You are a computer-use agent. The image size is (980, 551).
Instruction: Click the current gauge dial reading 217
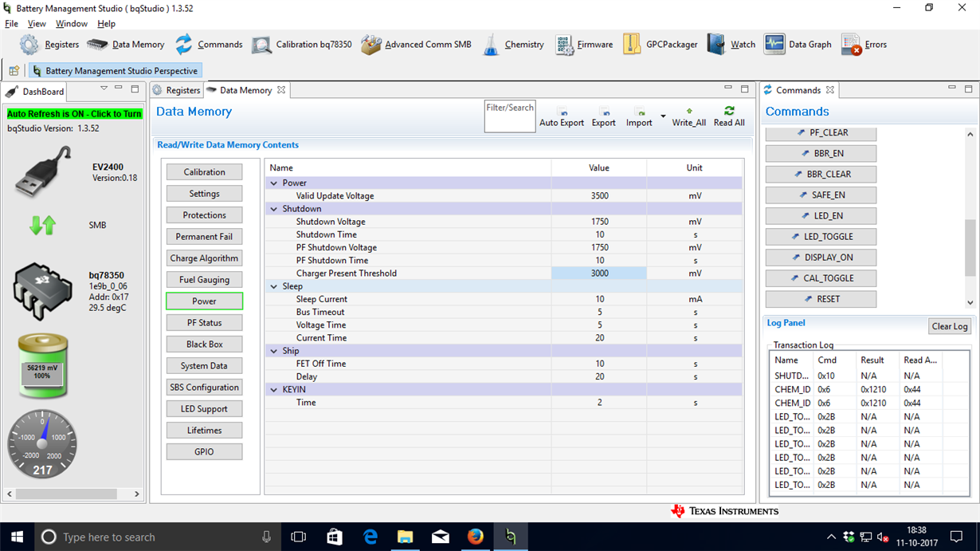coord(42,444)
